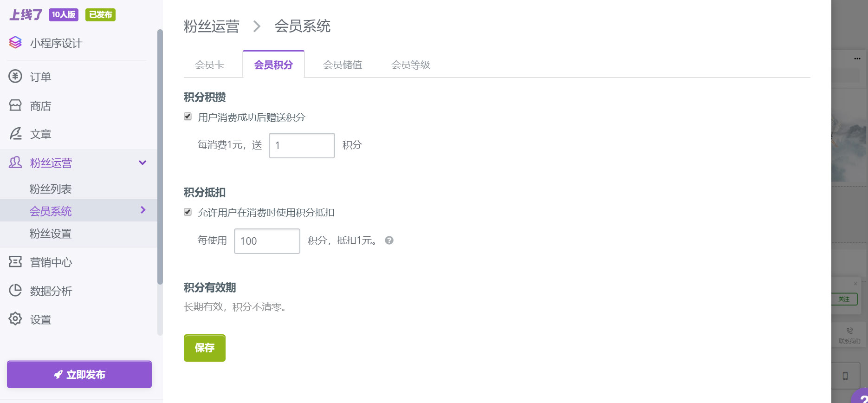Click the 联系我们 label in preview

point(849,341)
